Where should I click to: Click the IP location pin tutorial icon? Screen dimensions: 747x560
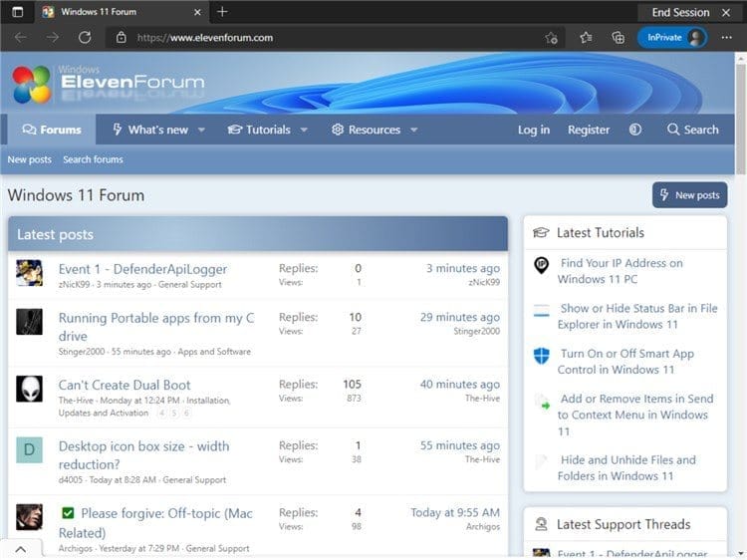541,265
